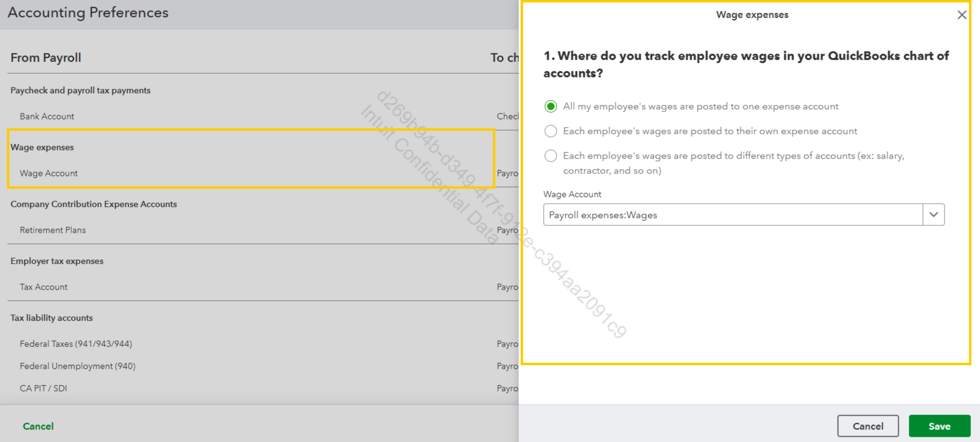Cancel Accounting Preferences at bottom left
The width and height of the screenshot is (980, 442).
tap(38, 426)
